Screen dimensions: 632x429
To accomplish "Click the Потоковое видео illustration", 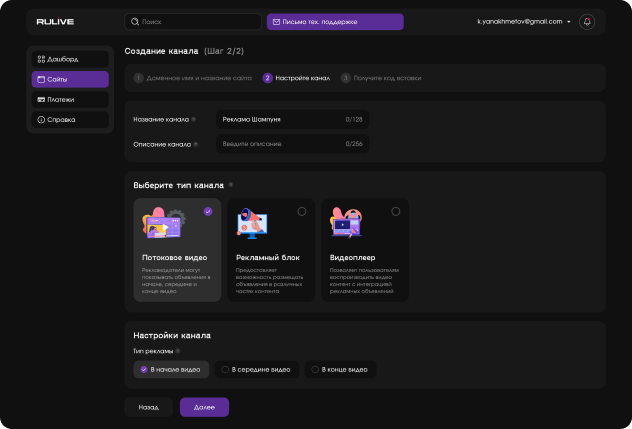I will pyautogui.click(x=163, y=226).
